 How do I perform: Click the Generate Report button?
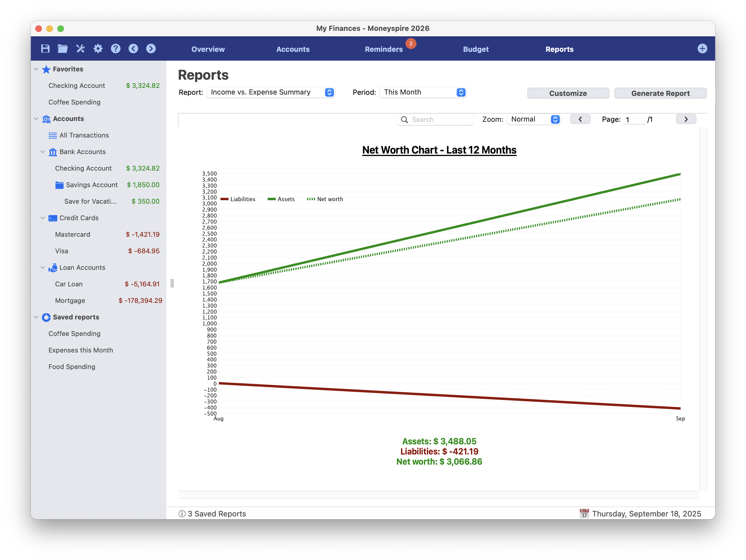[660, 93]
